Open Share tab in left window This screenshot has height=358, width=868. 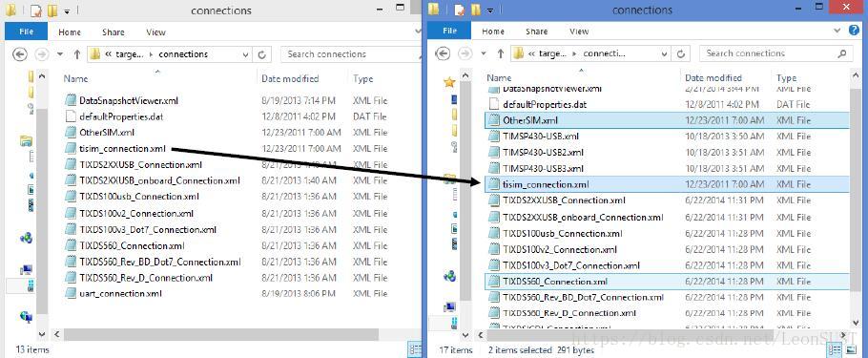[114, 32]
